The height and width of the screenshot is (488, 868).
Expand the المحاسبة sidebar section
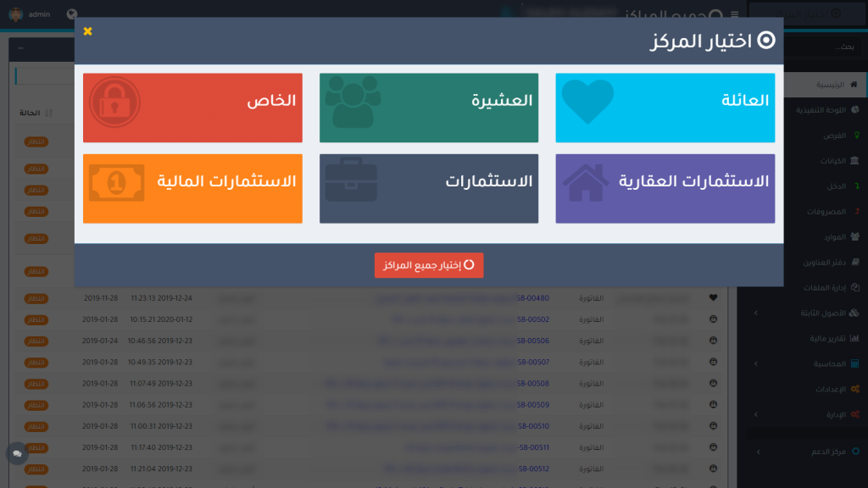(x=827, y=363)
